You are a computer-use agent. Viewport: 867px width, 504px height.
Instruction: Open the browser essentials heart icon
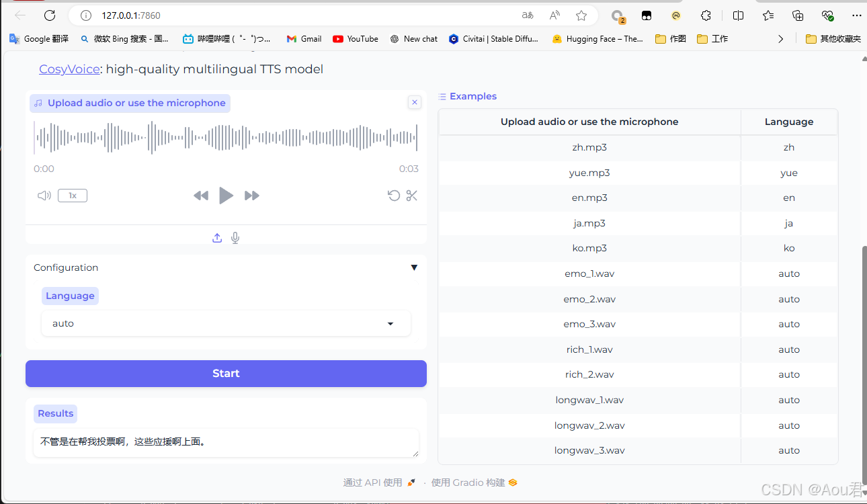click(827, 15)
